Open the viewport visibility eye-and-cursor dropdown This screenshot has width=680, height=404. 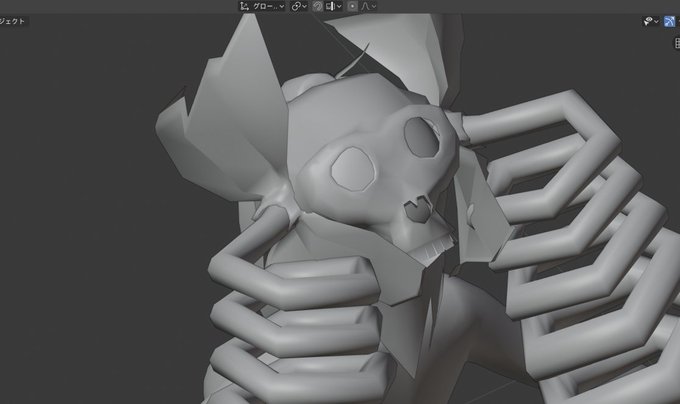651,21
